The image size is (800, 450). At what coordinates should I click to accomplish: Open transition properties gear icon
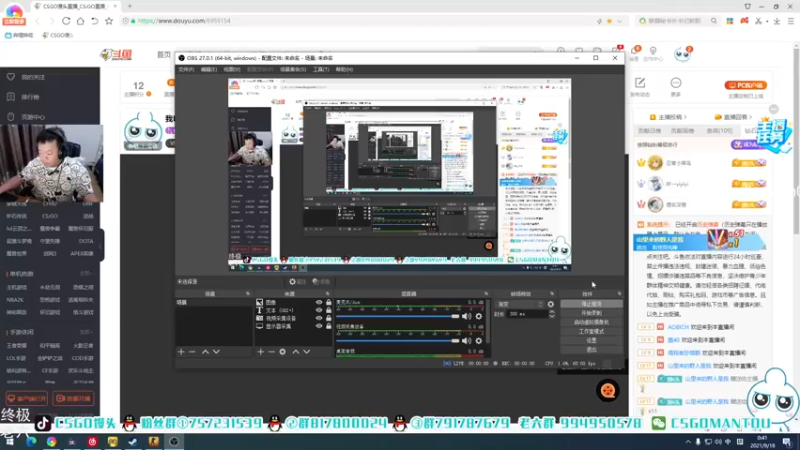pos(551,304)
